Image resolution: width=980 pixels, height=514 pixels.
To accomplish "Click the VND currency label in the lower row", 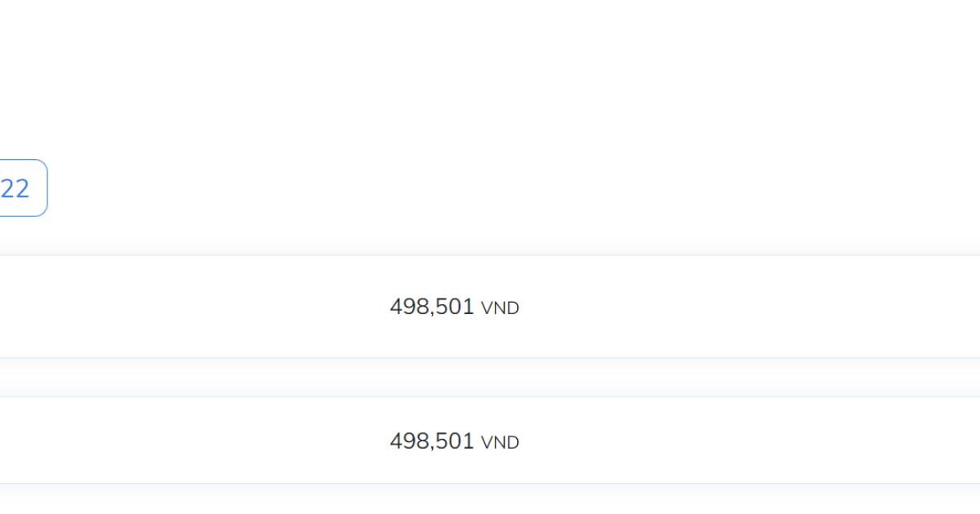I will [500, 443].
